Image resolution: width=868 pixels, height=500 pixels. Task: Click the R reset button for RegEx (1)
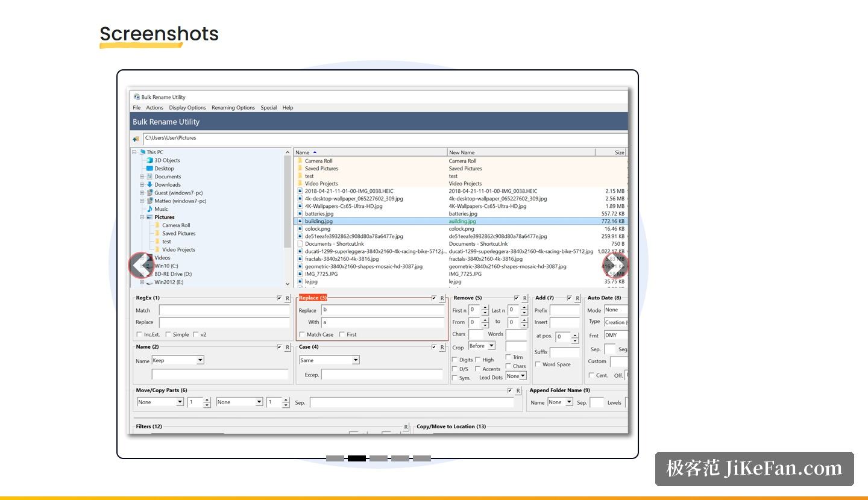(x=288, y=298)
